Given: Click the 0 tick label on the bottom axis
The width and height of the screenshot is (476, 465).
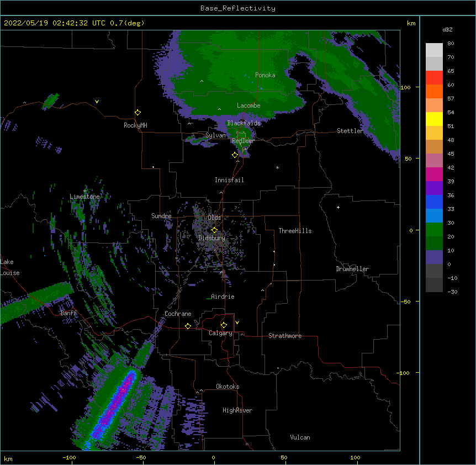Looking at the screenshot, I should [x=213, y=457].
